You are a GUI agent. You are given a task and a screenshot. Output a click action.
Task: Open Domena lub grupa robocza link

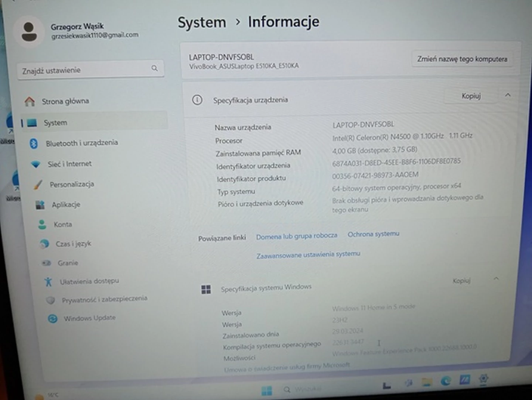296,236
